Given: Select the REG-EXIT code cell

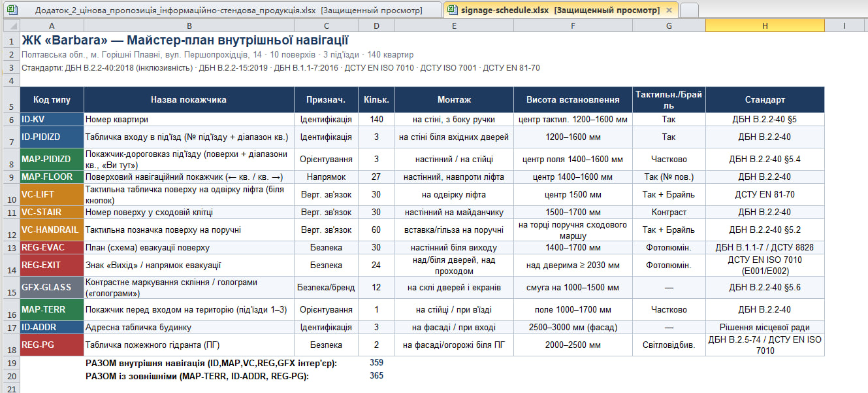Looking at the screenshot, I should pyautogui.click(x=52, y=265).
